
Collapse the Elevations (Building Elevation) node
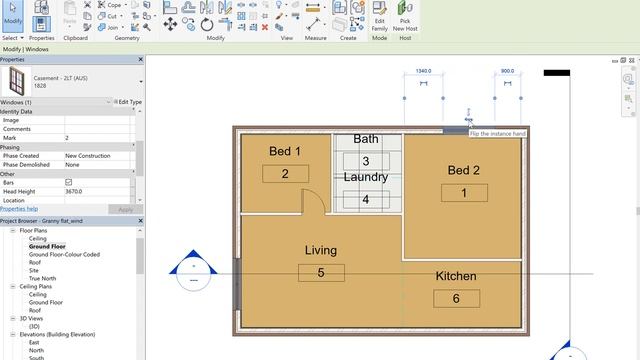pyautogui.click(x=13, y=334)
